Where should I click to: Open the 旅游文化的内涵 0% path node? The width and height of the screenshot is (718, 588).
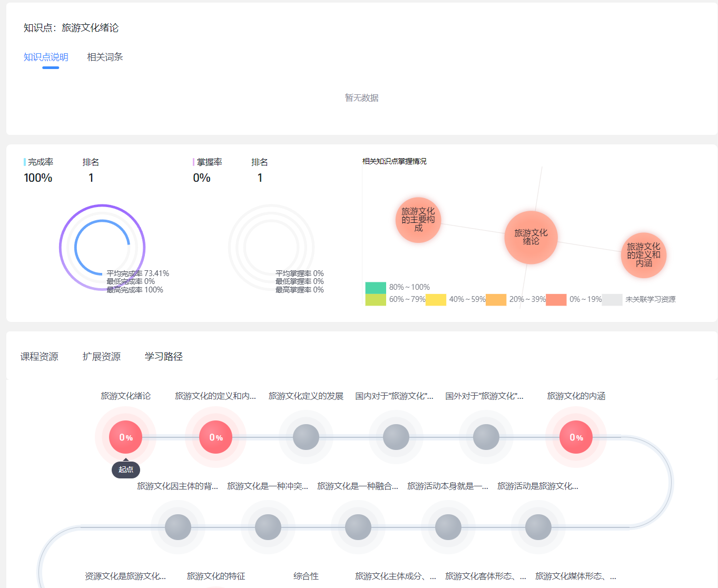coord(576,437)
